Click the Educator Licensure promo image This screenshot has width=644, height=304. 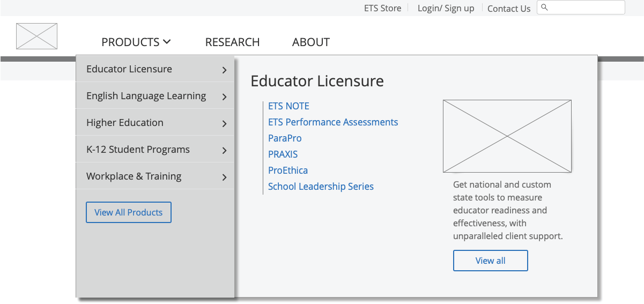[507, 136]
